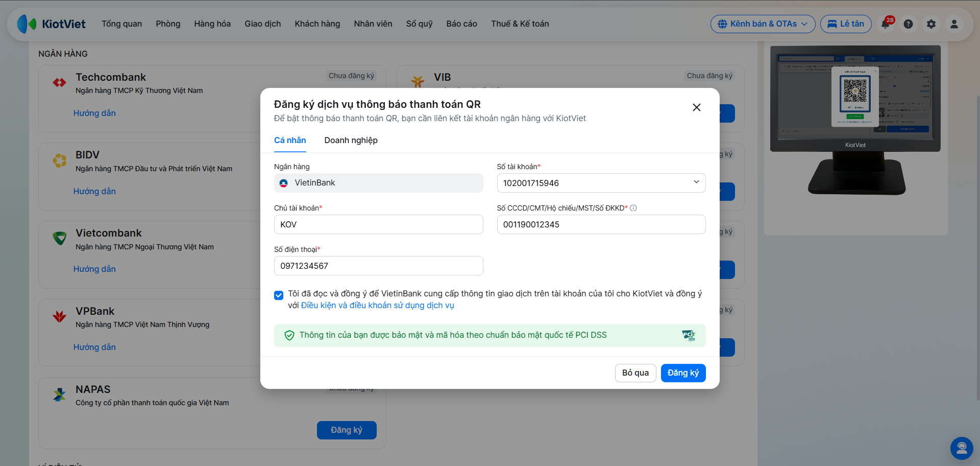The image size is (980, 466).
Task: Click the PCI DSS badge icon
Action: pyautogui.click(x=689, y=335)
